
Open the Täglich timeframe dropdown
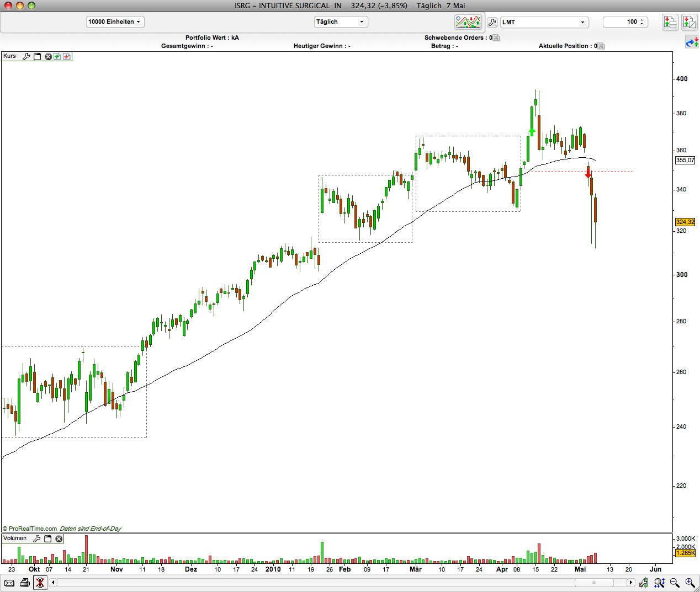[x=341, y=22]
